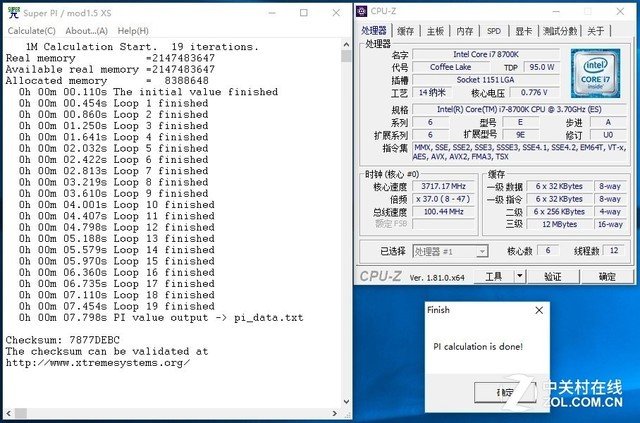Click the CPU-Z Ver. 1.81.0.x64 label
This screenshot has height=423, width=640.
coord(437,278)
